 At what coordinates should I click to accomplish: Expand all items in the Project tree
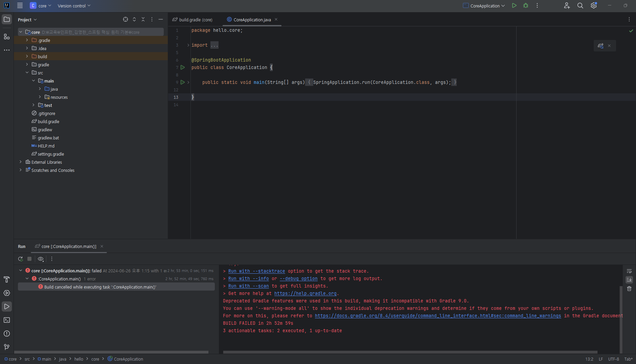[x=134, y=19]
